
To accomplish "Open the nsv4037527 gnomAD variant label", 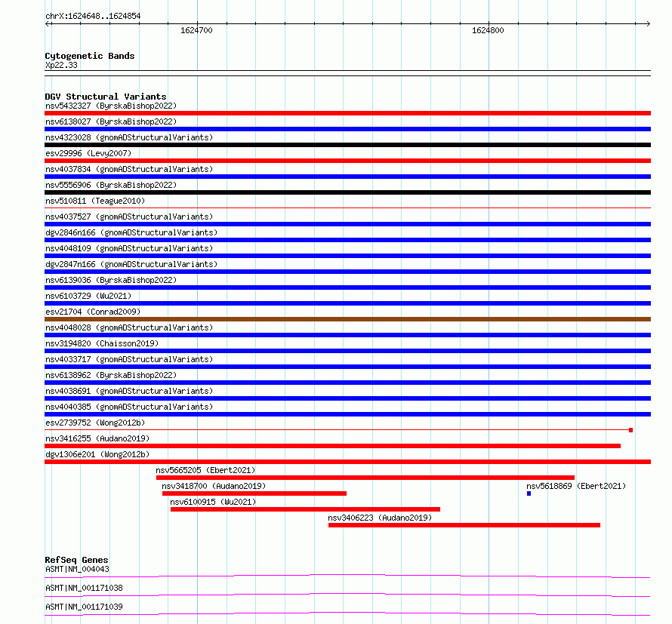I will coord(129,217).
